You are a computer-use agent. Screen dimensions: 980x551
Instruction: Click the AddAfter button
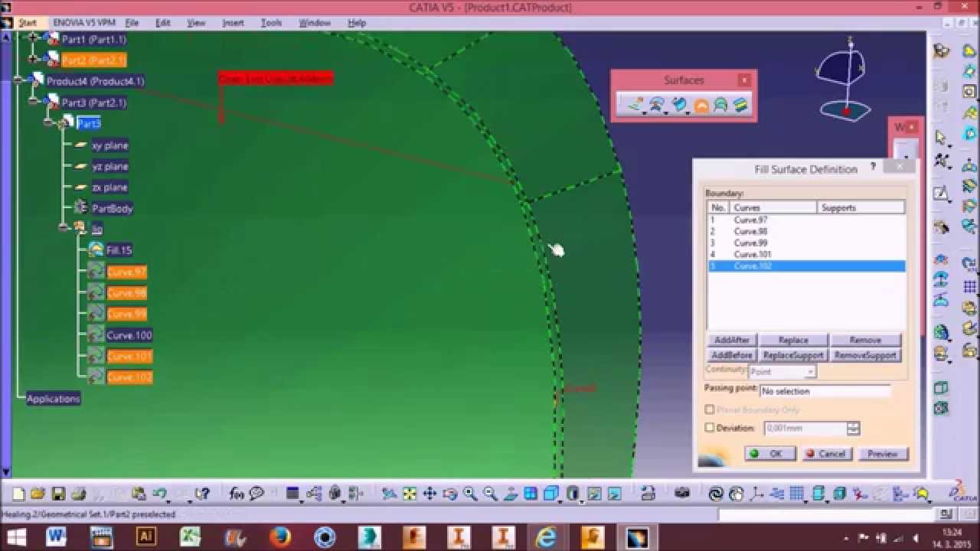coord(732,340)
